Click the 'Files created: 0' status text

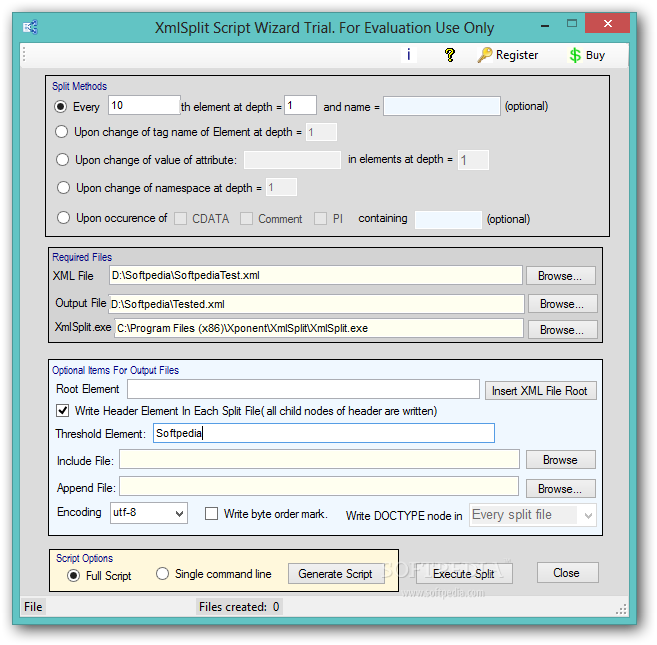coord(239,606)
